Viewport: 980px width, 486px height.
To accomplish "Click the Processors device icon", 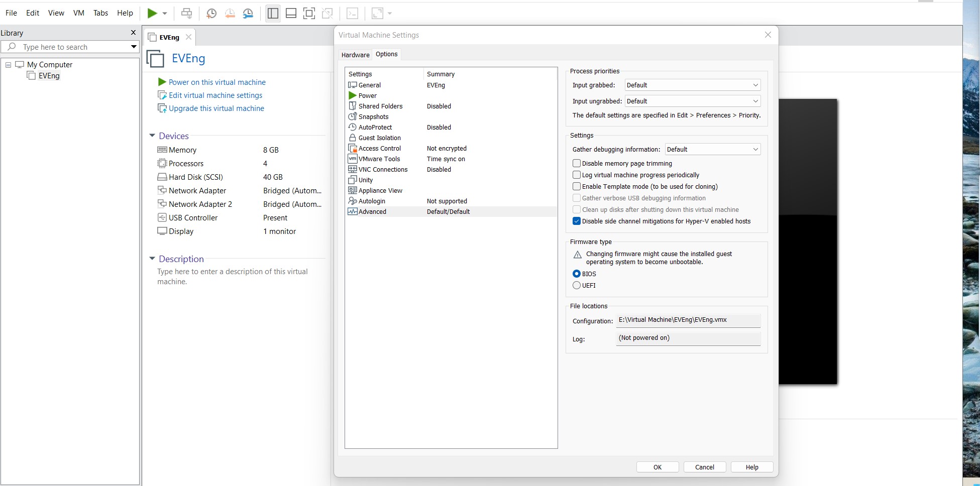I will tap(162, 163).
